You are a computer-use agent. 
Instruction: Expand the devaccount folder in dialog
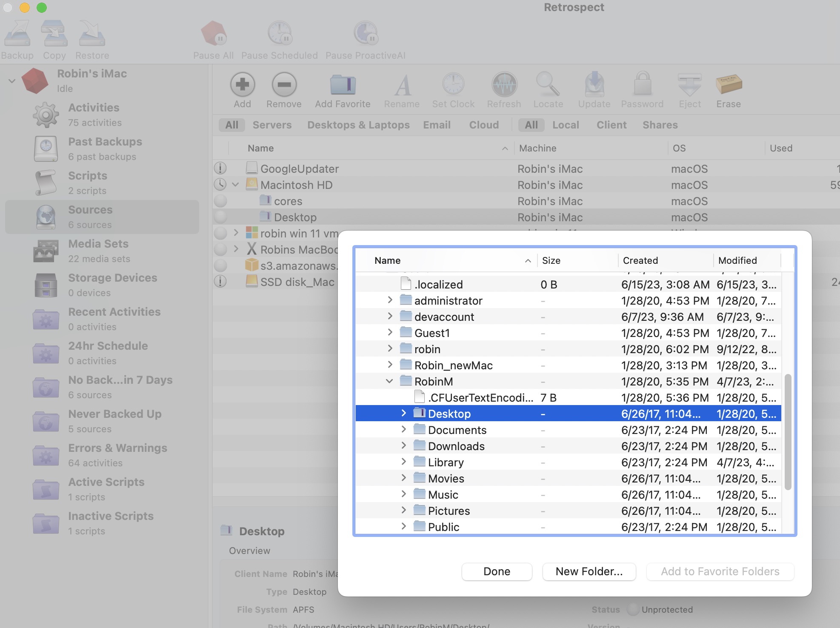coord(390,316)
